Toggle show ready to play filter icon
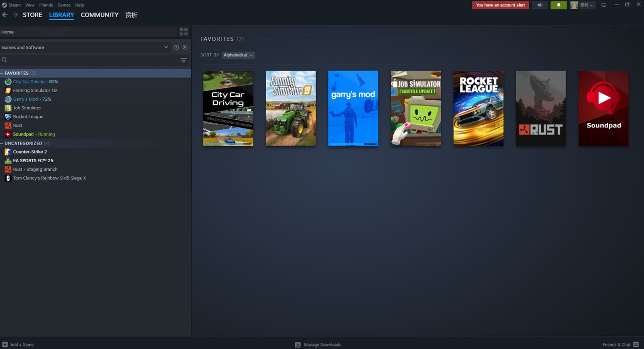The height and width of the screenshot is (349, 644). [x=185, y=47]
